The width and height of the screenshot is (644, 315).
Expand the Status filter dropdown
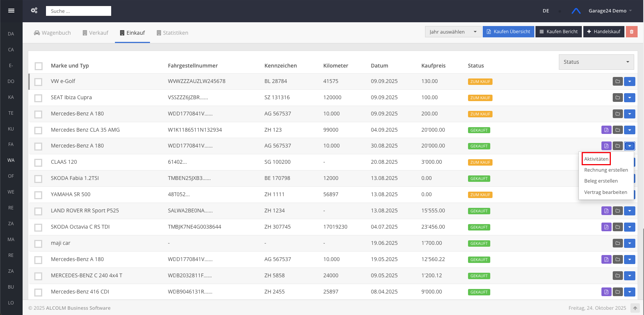[596, 62]
